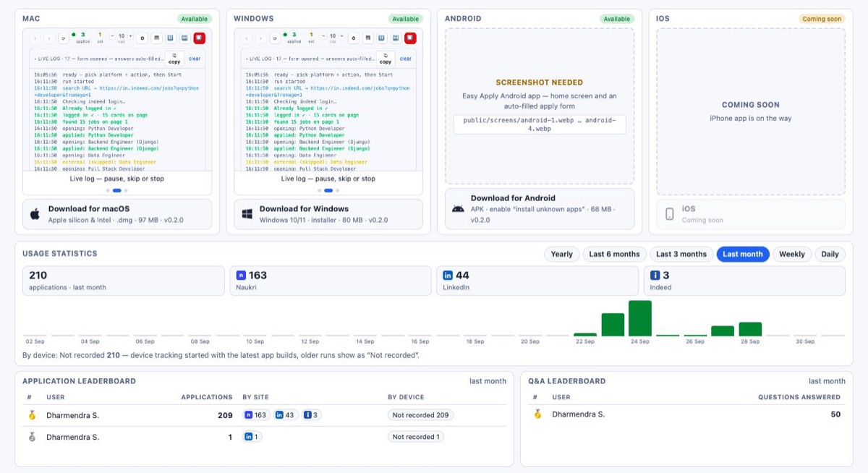
Task: Click the Not recorded 209 chip
Action: pos(420,415)
